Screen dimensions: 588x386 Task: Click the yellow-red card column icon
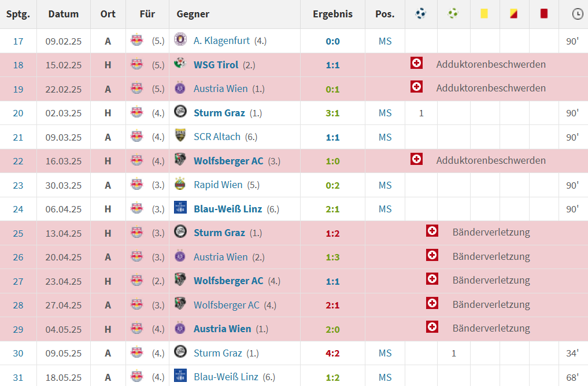pos(514,14)
